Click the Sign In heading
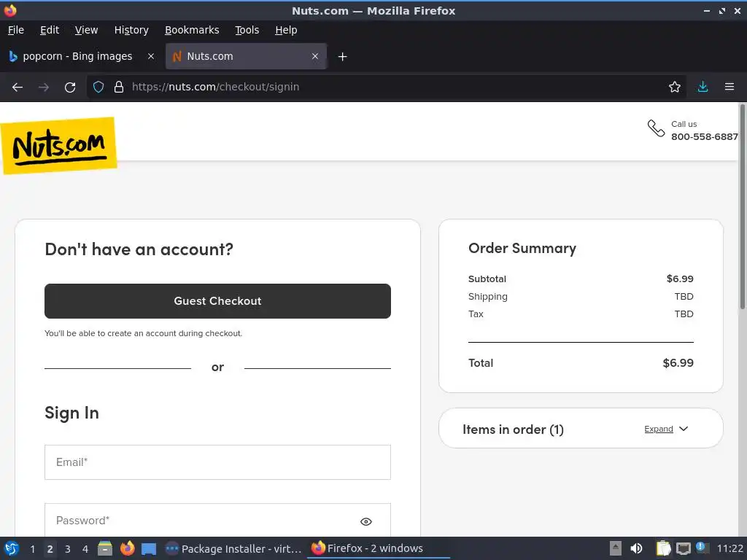 (72, 413)
